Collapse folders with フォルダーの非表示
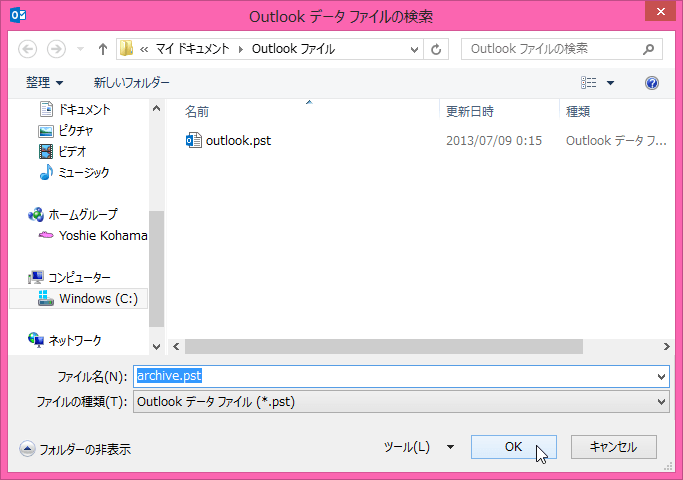 tap(75, 449)
